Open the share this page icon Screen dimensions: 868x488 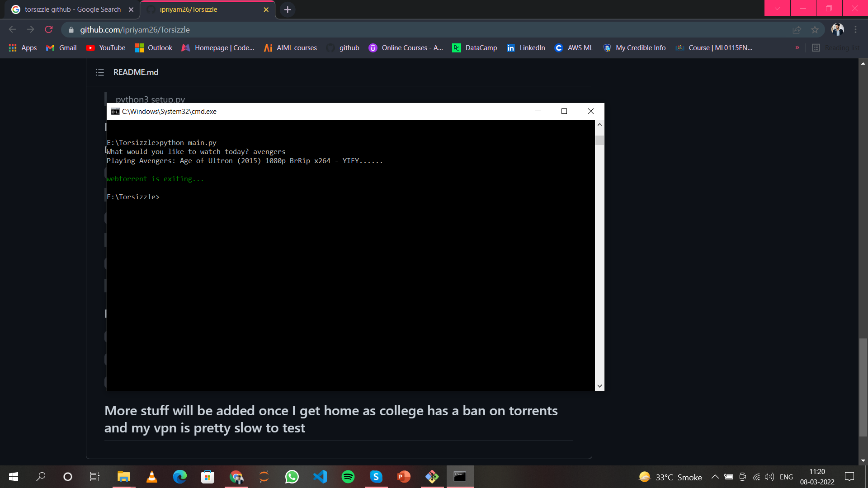point(797,29)
